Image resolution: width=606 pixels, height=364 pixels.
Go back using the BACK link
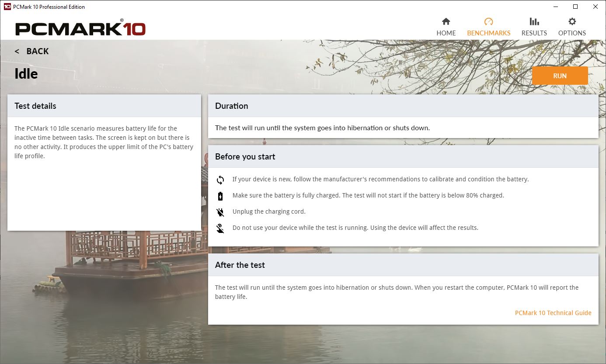coord(31,51)
